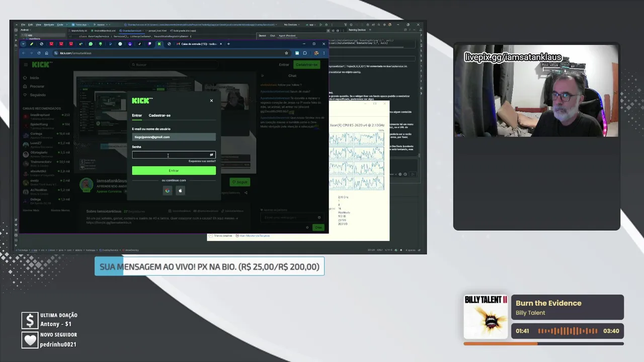Switch to the Caixa de entrada Gmail tab
Screen dimensions: 644x362
(197, 44)
